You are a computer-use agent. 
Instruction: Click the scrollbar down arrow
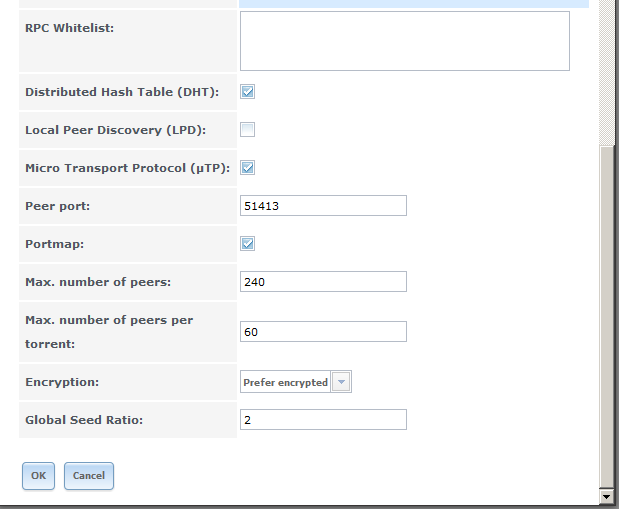[x=606, y=496]
